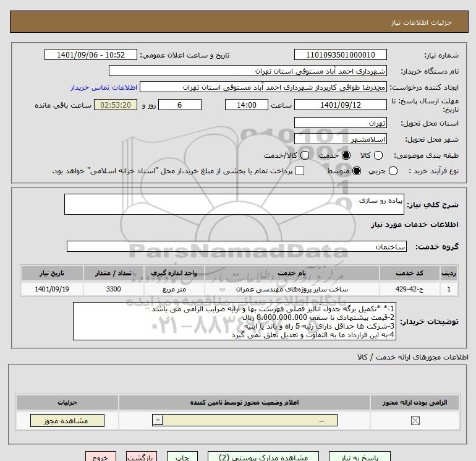Click the اعلام وضعیت مجوز header

pyautogui.click(x=244, y=402)
